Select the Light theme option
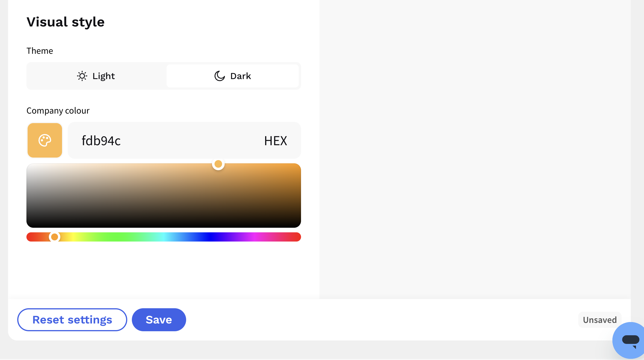The image size is (644, 360). 97,76
